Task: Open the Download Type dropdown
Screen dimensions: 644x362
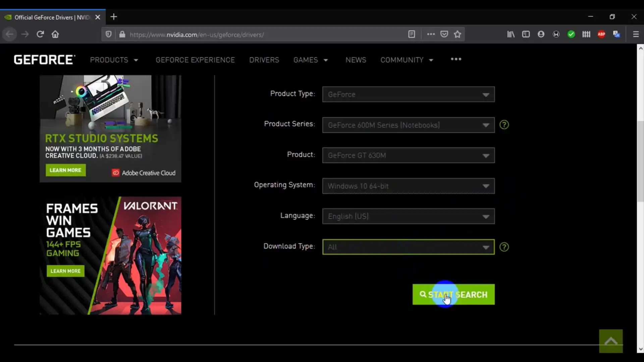Action: click(408, 247)
